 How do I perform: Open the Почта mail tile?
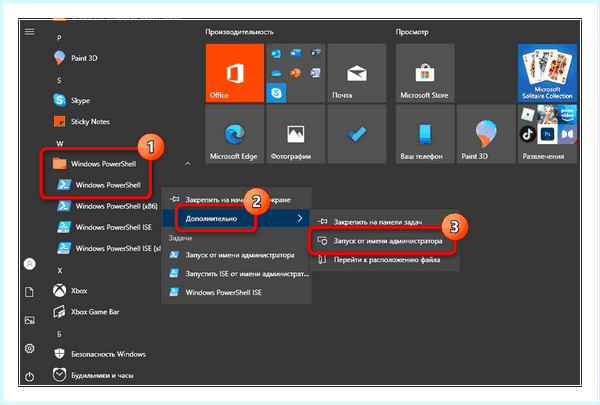click(x=357, y=73)
